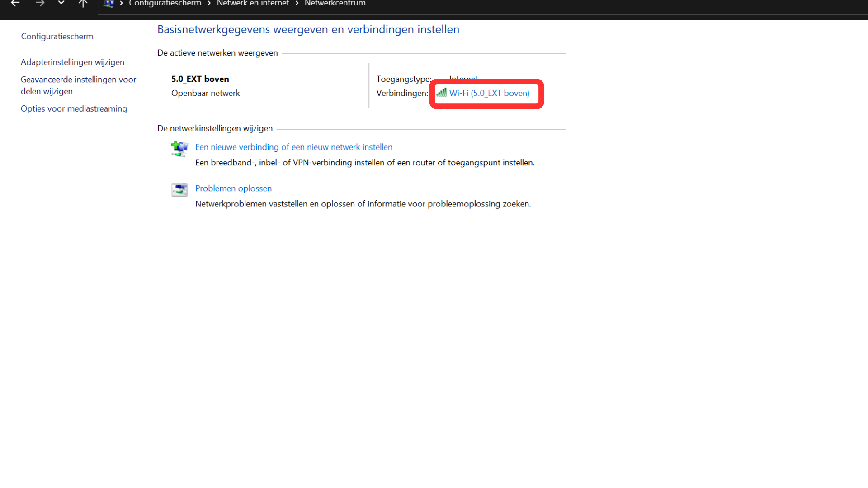
Task: Click the up one level arrow
Action: click(x=83, y=4)
